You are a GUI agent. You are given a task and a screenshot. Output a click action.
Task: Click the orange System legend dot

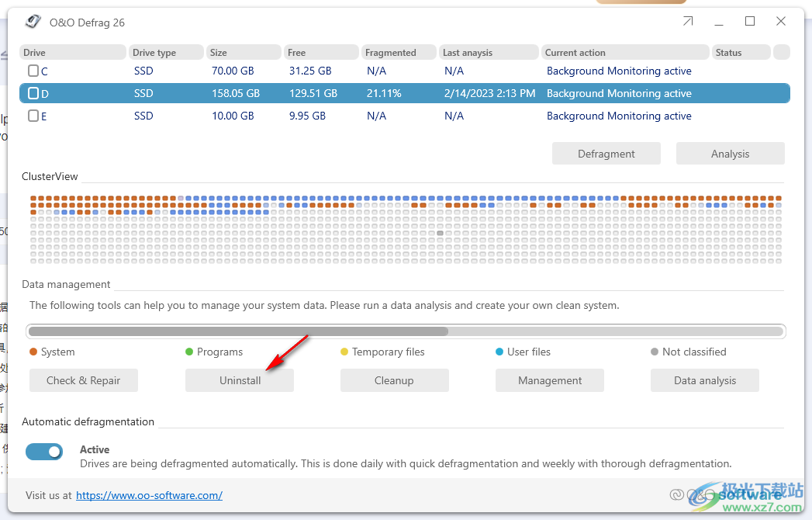point(33,352)
